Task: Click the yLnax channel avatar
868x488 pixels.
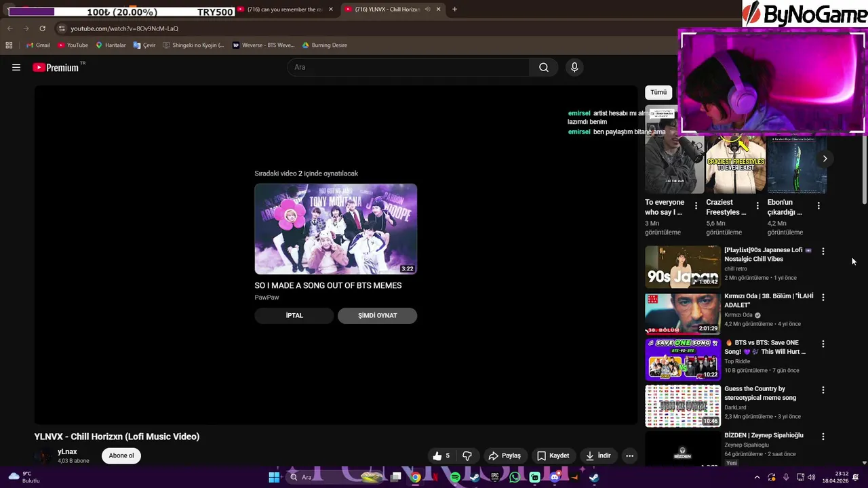Action: click(43, 455)
